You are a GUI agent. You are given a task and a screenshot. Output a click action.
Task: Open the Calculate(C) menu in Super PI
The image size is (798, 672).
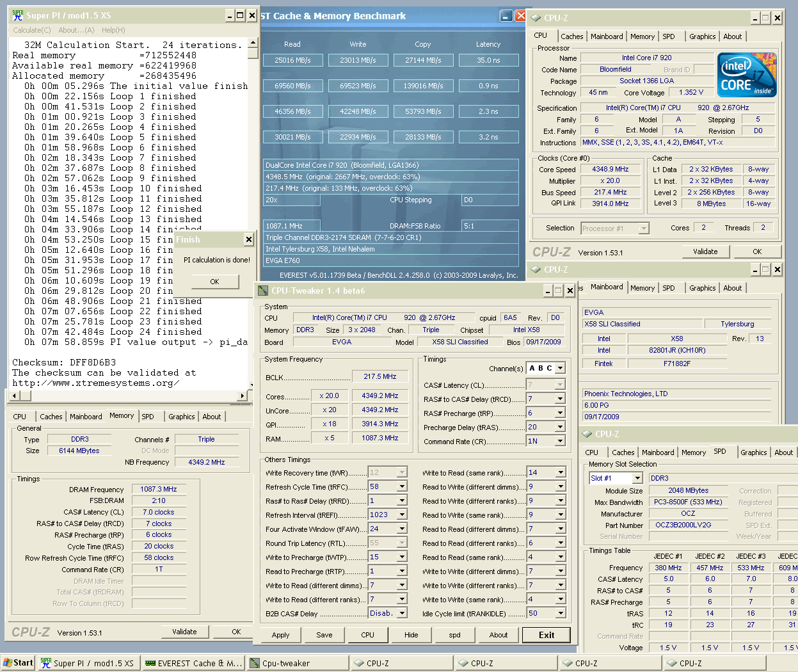point(32,30)
